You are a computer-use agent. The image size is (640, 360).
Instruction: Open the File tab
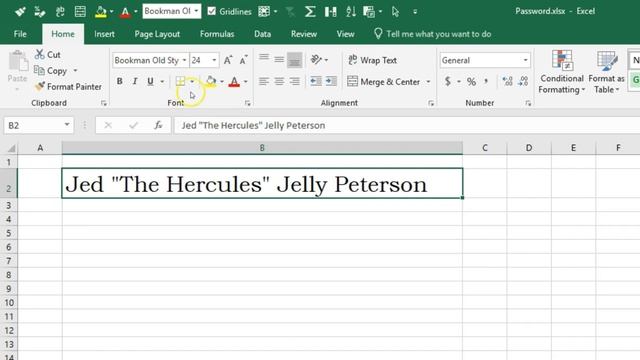click(x=20, y=34)
